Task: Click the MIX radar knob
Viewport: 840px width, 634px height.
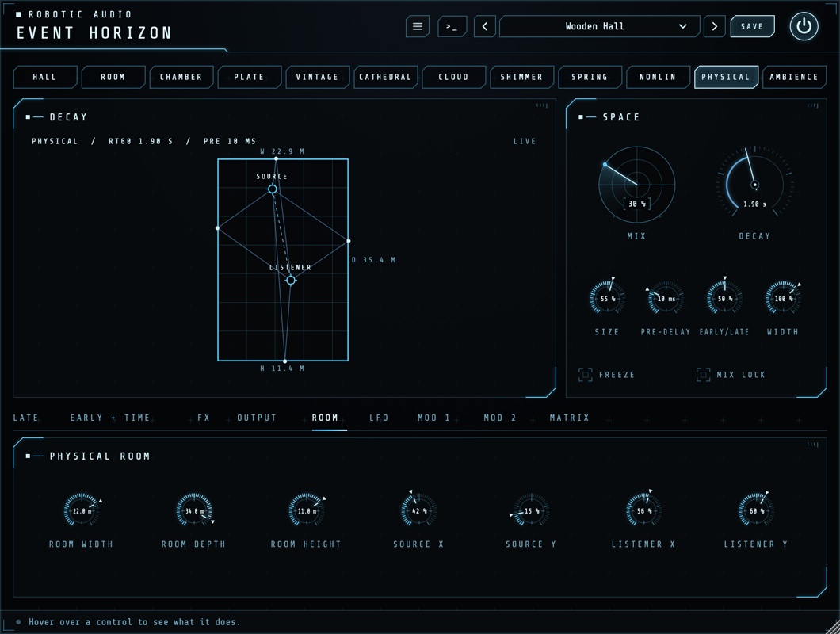Action: (636, 185)
